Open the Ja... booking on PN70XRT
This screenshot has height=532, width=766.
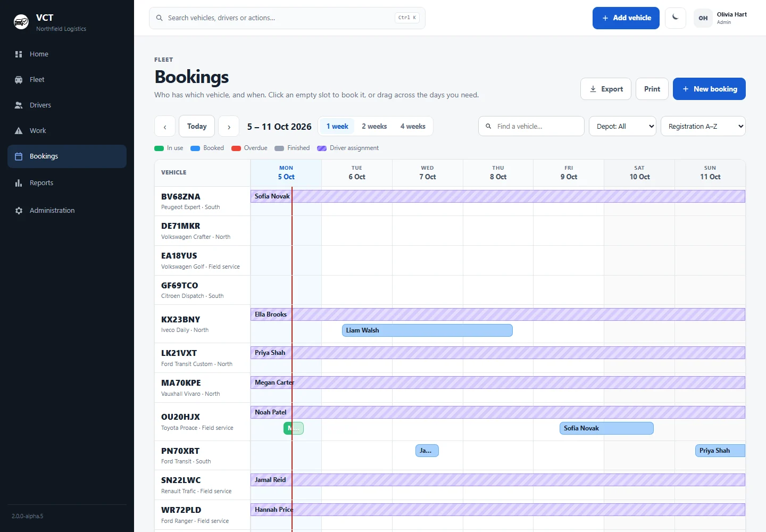click(427, 451)
